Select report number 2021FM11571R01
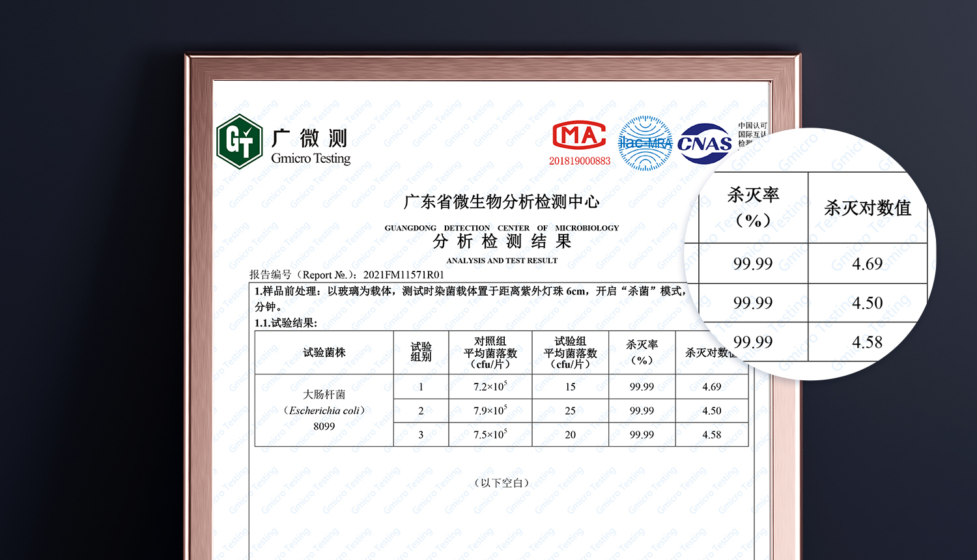 (x=403, y=275)
